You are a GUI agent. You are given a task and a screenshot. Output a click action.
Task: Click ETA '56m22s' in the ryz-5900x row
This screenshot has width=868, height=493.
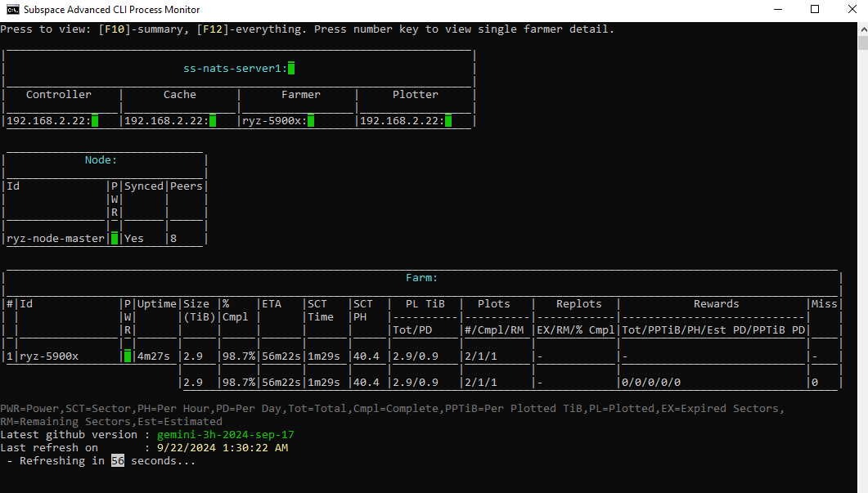tap(281, 356)
